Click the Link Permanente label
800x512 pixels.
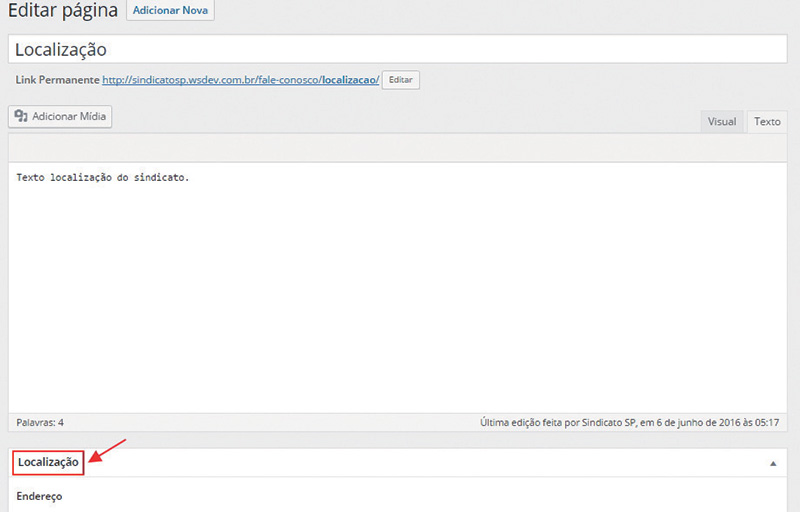pos(58,80)
